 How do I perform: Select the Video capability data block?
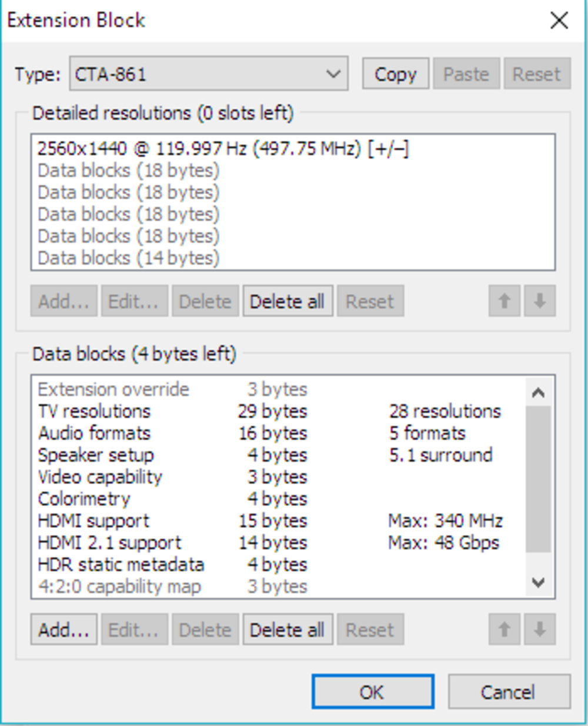(100, 477)
